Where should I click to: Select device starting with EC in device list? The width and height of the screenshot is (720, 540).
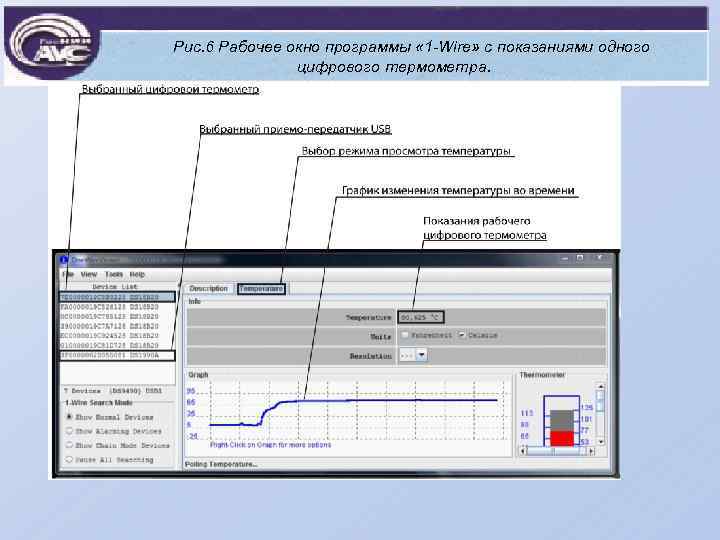pyautogui.click(x=118, y=336)
